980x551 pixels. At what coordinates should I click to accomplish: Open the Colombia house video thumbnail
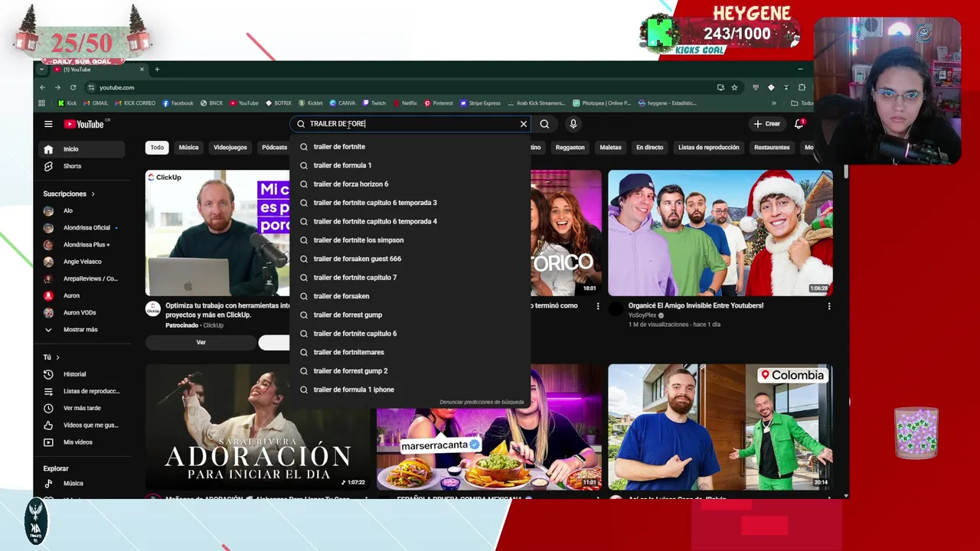pyautogui.click(x=720, y=427)
